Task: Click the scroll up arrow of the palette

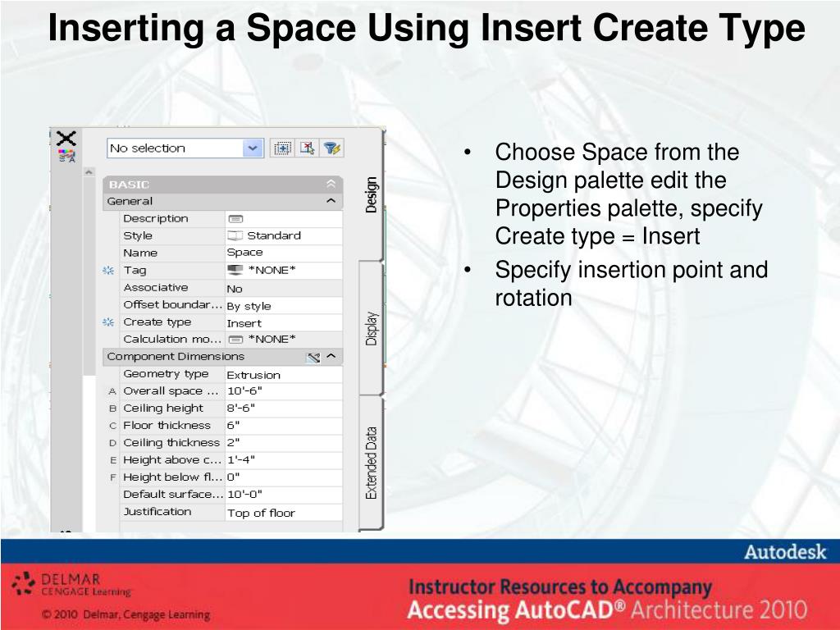Action: click(x=89, y=172)
